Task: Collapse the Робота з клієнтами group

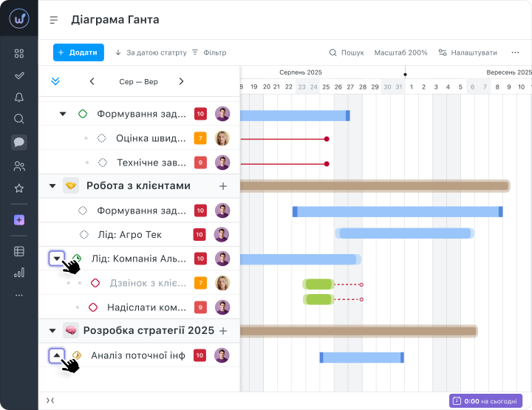Action: pyautogui.click(x=52, y=186)
